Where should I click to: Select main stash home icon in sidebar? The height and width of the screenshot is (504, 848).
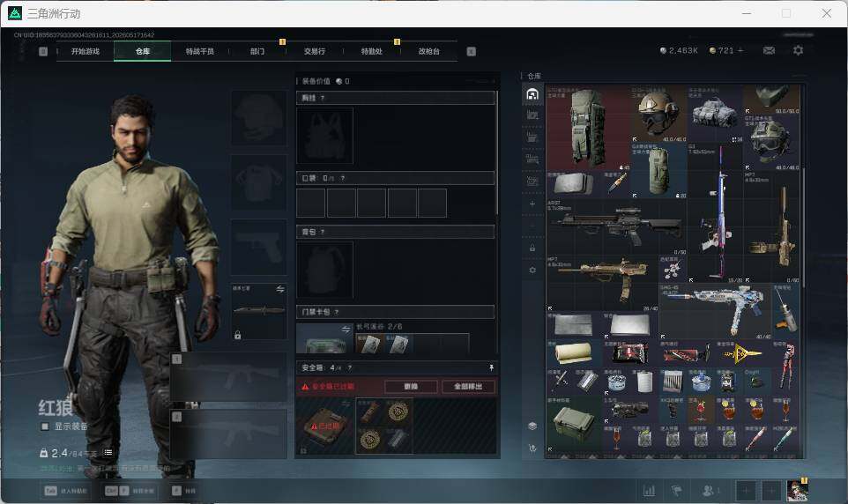(532, 94)
